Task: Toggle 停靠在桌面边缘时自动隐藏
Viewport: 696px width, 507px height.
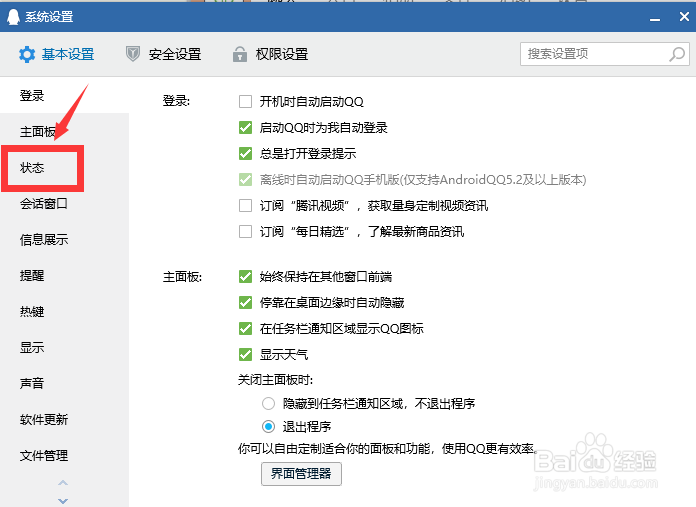Action: [x=245, y=303]
